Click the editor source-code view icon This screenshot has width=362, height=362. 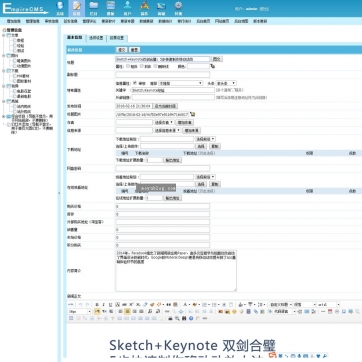click(71, 305)
